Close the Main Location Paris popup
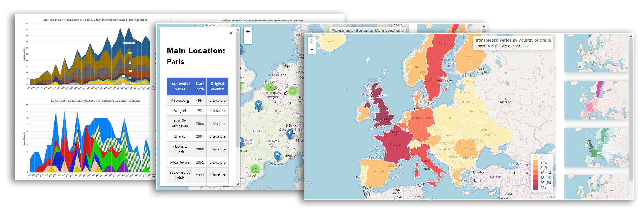 (231, 33)
